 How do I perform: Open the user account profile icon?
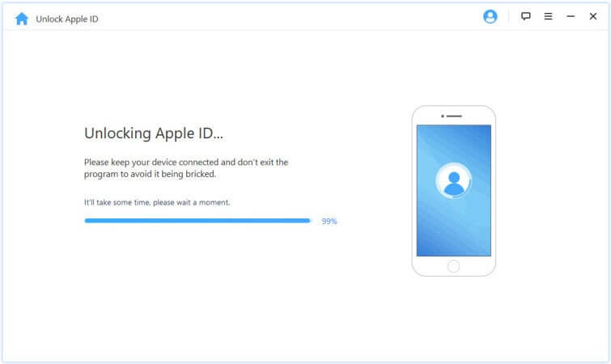pyautogui.click(x=490, y=16)
